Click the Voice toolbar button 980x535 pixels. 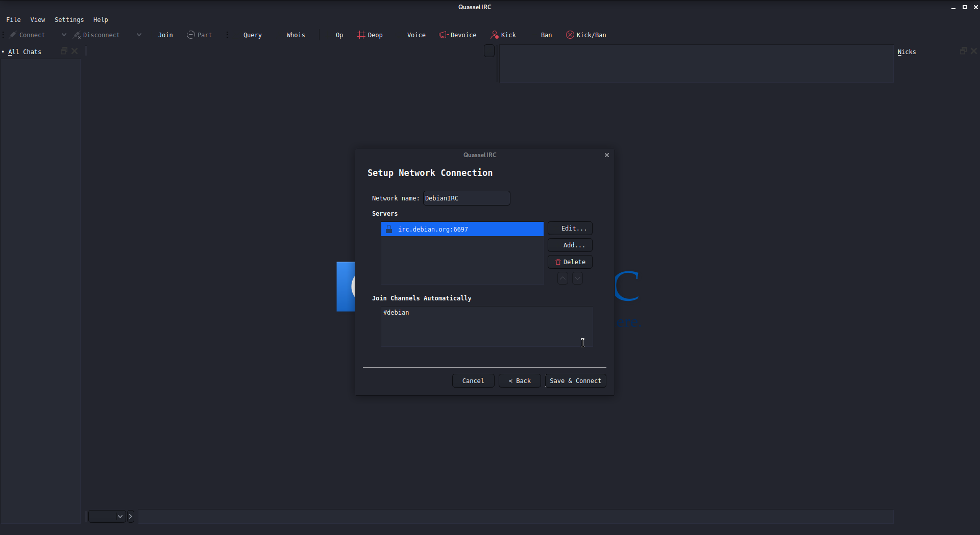pyautogui.click(x=416, y=35)
